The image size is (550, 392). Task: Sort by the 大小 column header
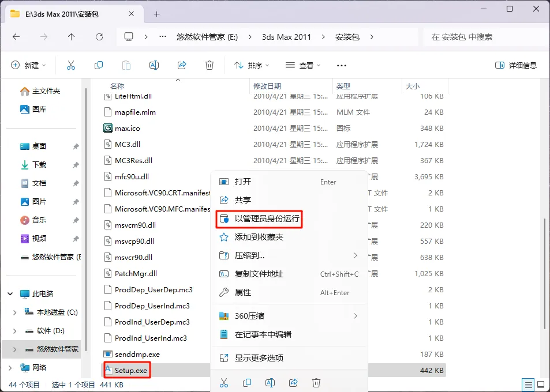click(x=413, y=86)
